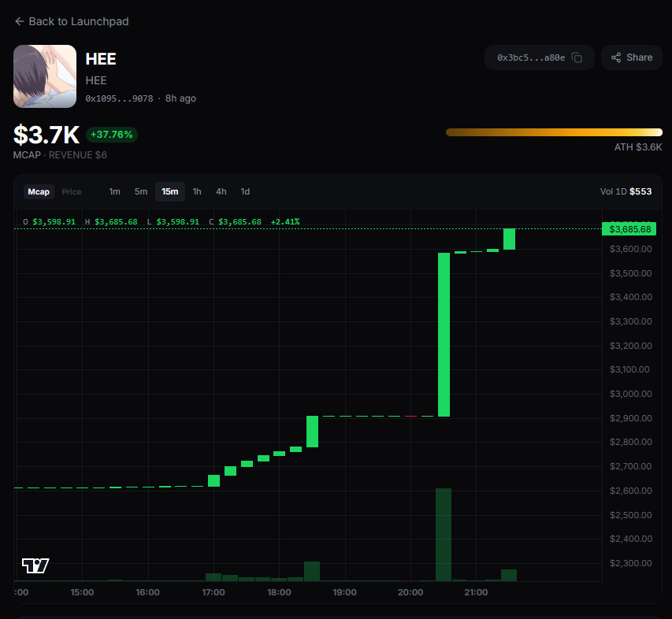Click the tallest volume bar after 20:00

[x=444, y=535]
